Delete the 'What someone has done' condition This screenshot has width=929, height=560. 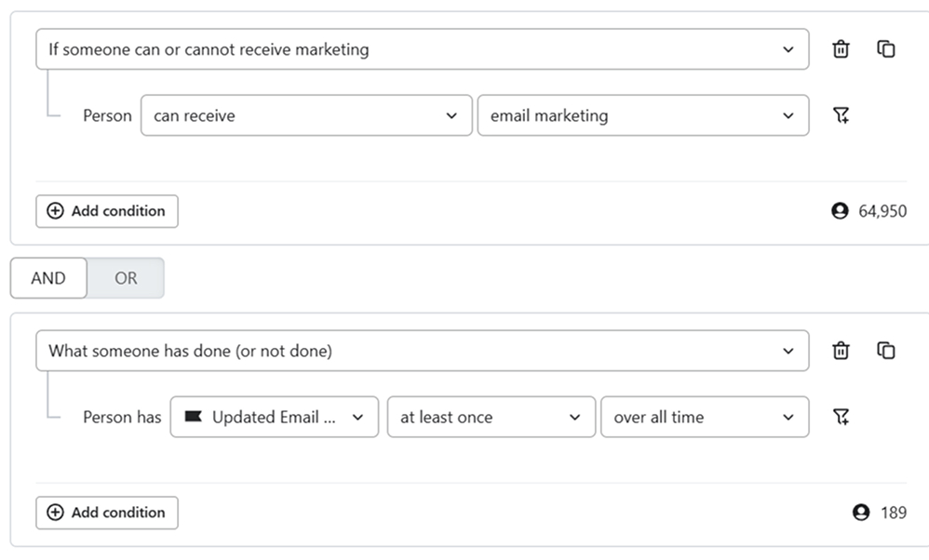(841, 351)
